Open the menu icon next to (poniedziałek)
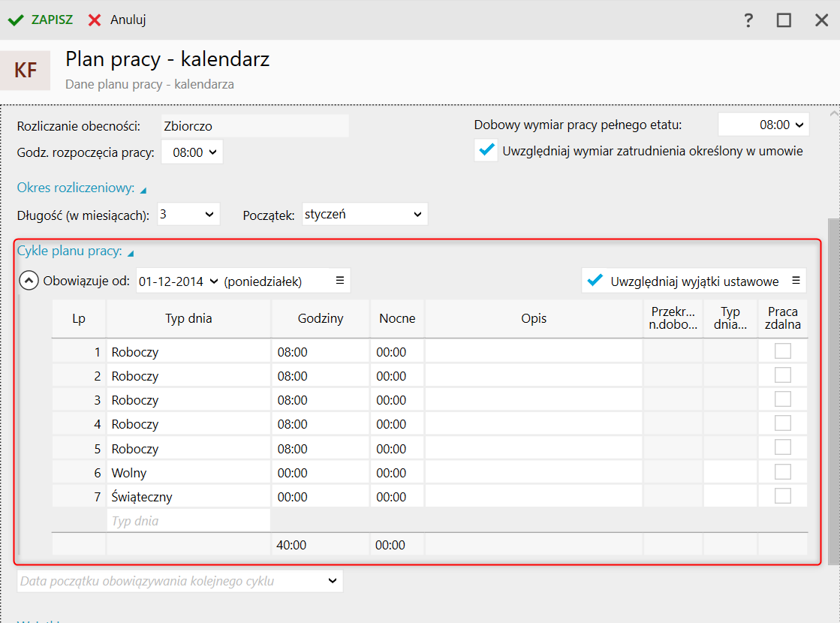 pos(339,281)
